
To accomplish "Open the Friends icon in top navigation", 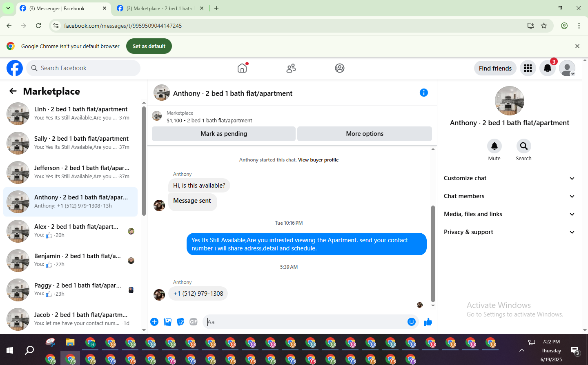I will [x=291, y=68].
